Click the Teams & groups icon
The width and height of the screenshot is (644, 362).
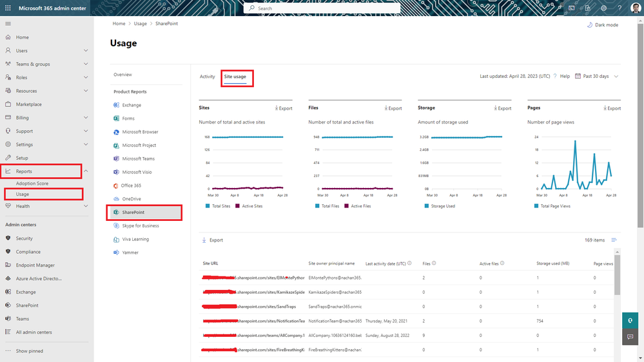[x=8, y=64]
